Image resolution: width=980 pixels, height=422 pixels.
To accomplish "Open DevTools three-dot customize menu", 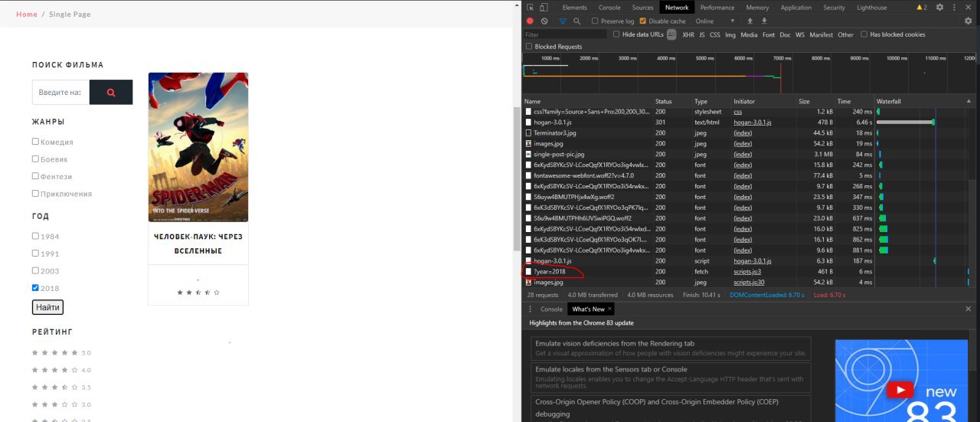I will point(954,8).
